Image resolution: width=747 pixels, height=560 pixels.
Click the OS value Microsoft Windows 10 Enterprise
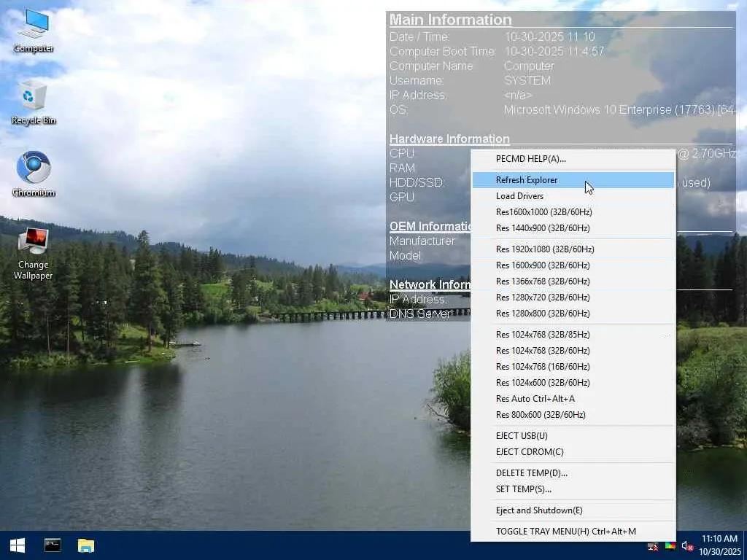coord(619,110)
